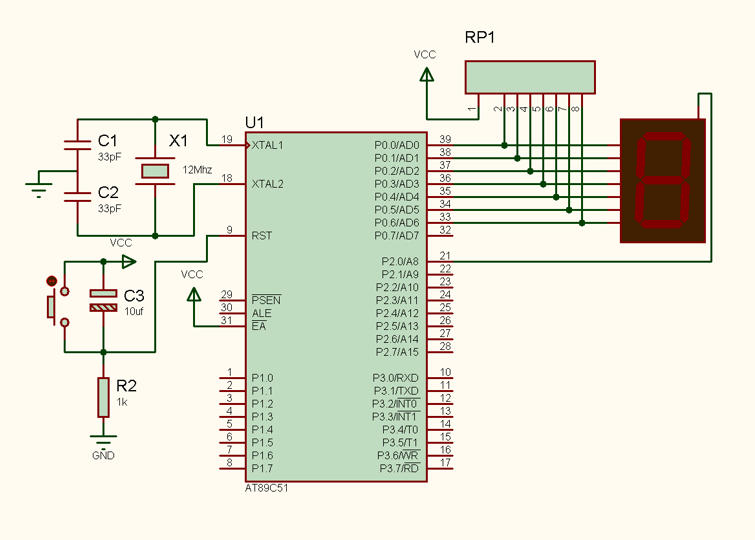Click the "P3.1/TXD" pin label
755x540 pixels.
[396, 391]
